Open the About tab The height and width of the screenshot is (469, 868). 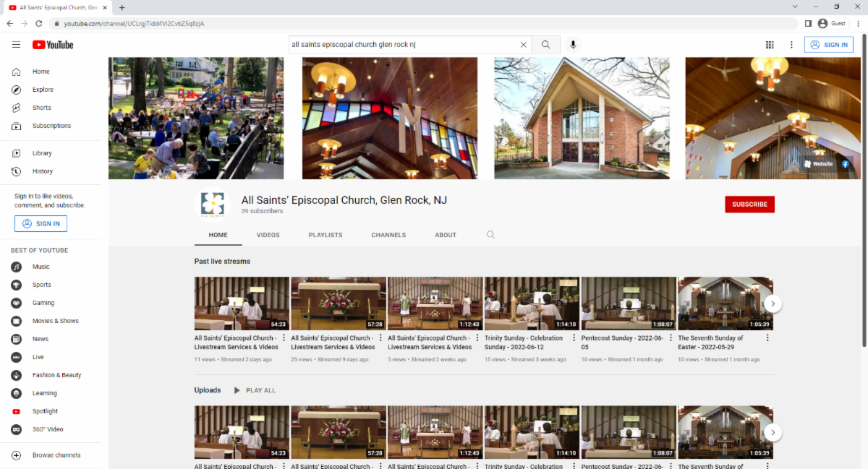446,235
